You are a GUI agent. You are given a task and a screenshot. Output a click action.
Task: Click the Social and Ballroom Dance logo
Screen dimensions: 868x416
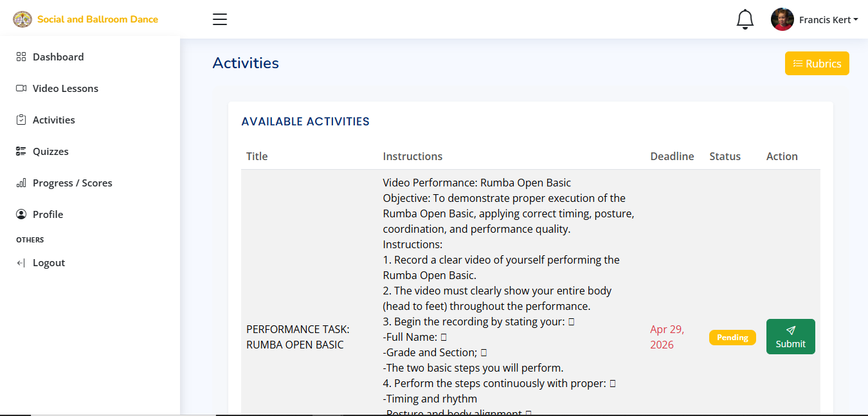coord(23,19)
